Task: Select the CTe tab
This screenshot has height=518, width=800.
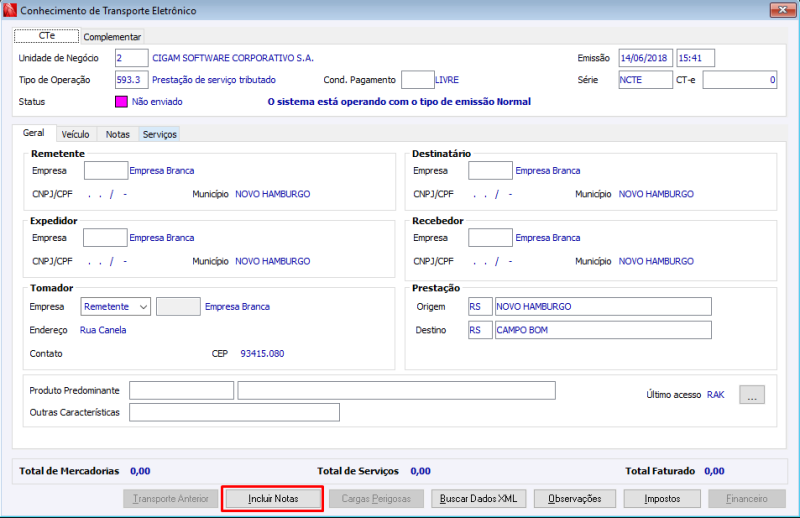Action: [x=46, y=36]
